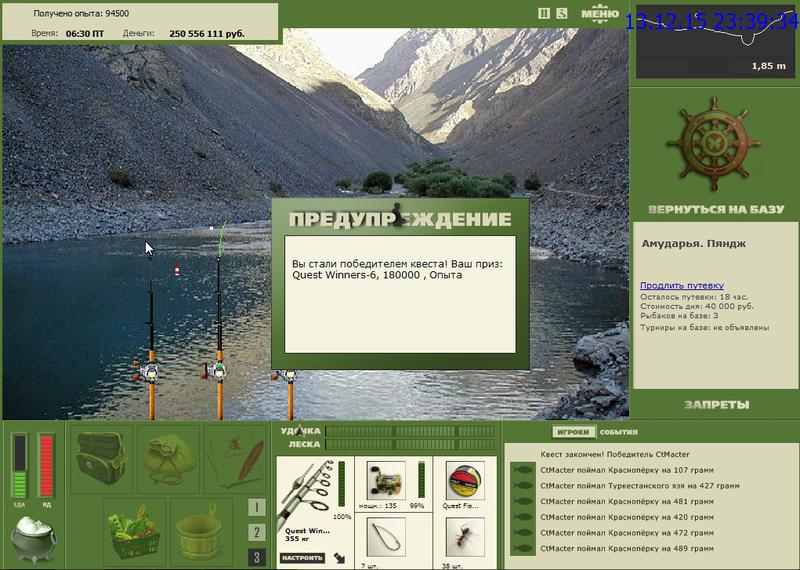Click the 'Получено опыта: 94500' text
Image resolution: width=800 pixels, height=570 pixels.
point(81,14)
